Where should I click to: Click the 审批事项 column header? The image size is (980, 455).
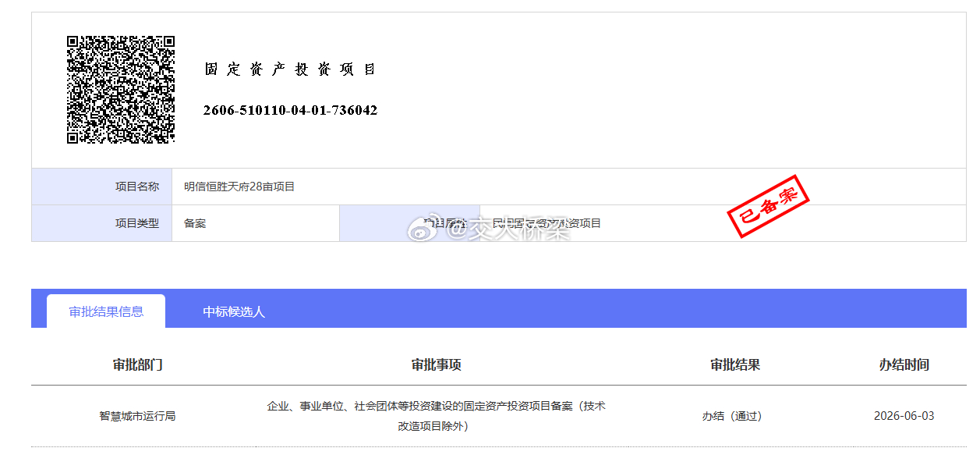(x=437, y=364)
